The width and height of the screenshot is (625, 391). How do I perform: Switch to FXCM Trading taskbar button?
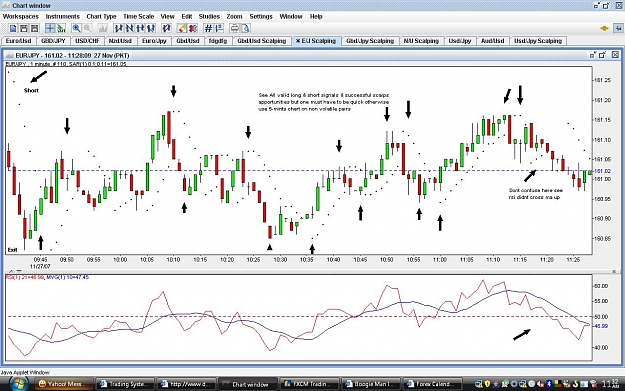coord(309,384)
